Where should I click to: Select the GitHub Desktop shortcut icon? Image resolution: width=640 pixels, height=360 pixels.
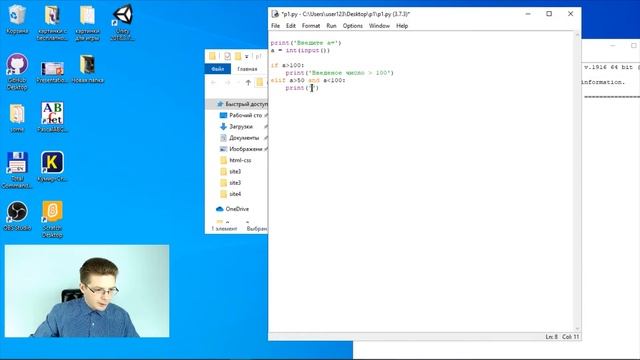[x=17, y=64]
